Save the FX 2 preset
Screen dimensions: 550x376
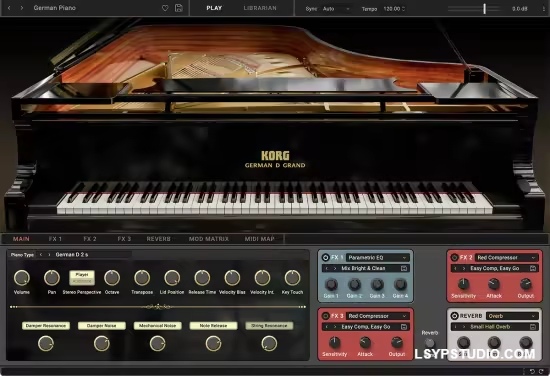coord(533,268)
